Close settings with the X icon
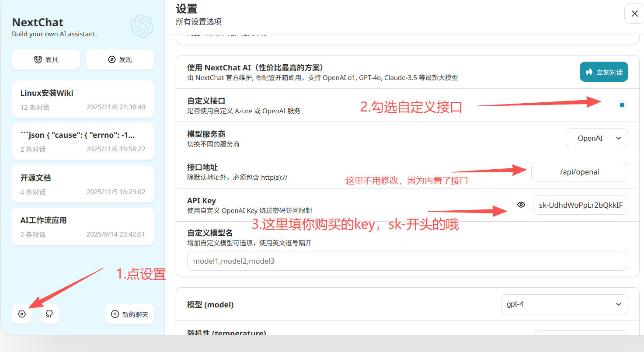The width and height of the screenshot is (644, 352). (x=634, y=14)
